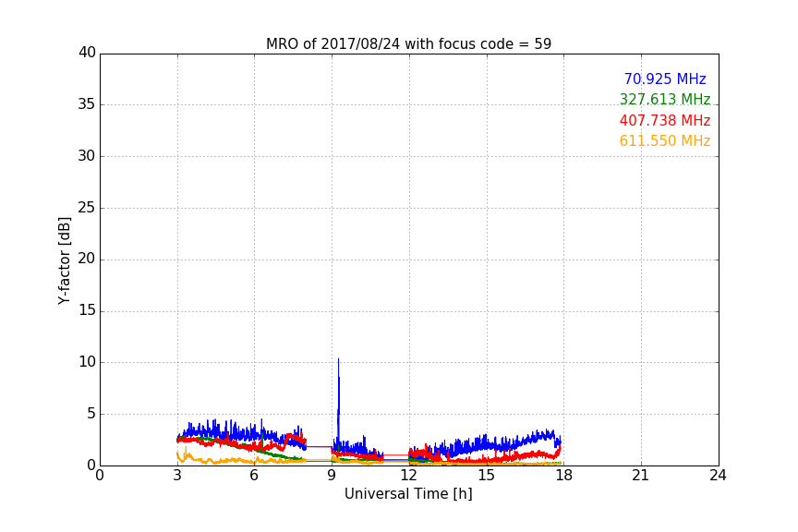
Task: Click the y-axis tick label 20
Action: pyautogui.click(x=87, y=260)
